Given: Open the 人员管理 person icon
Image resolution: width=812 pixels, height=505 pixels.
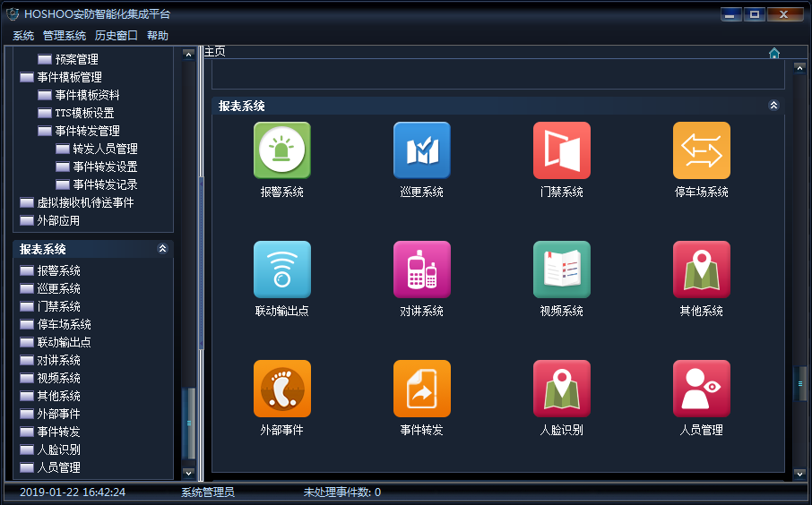Looking at the screenshot, I should [701, 389].
